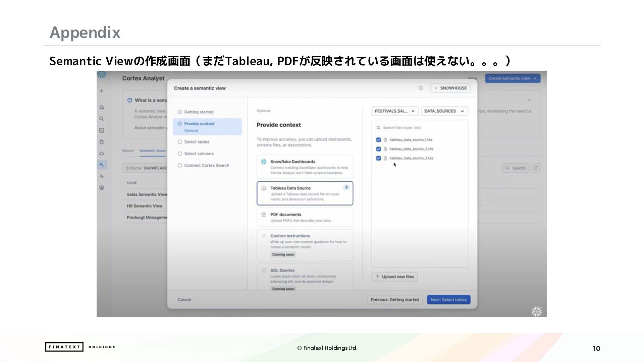This screenshot has height=362, width=644.
Task: Select the Snowflake Dashboards context card
Action: (x=305, y=167)
